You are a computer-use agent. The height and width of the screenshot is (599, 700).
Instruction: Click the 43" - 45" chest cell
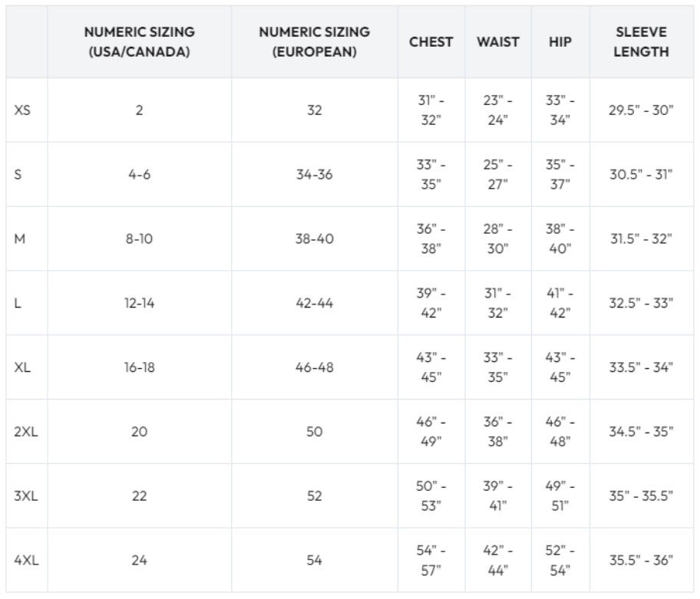[431, 367]
